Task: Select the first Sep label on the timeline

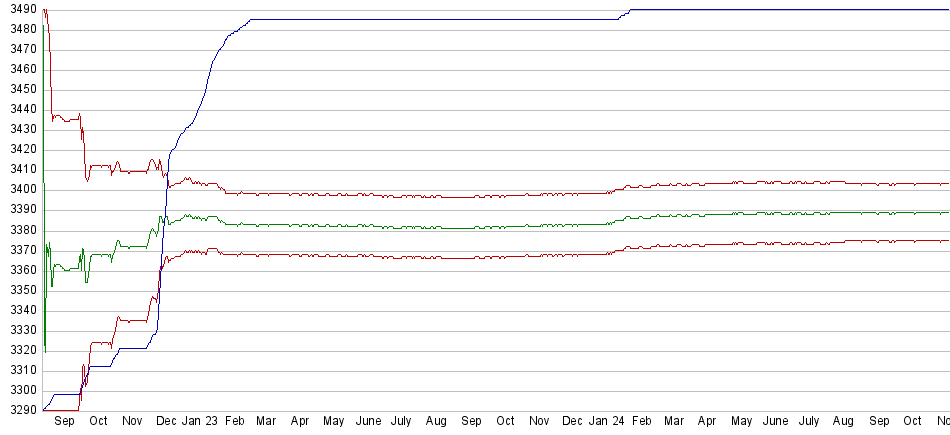Action: pyautogui.click(x=64, y=422)
